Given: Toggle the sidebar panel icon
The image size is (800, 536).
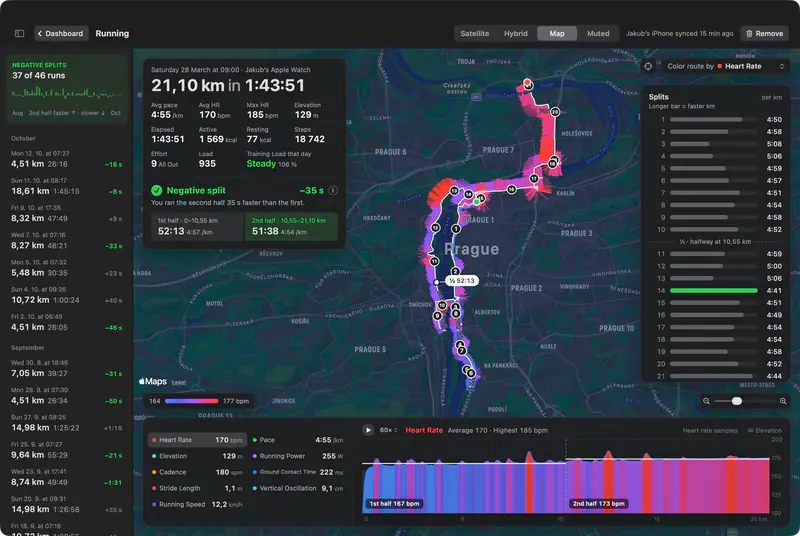Looking at the screenshot, I should tap(19, 34).
